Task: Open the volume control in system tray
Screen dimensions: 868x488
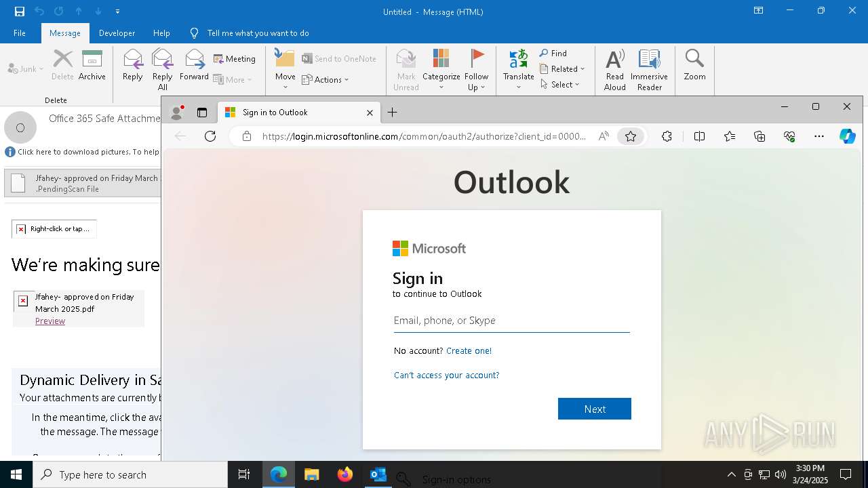Action: tap(781, 474)
